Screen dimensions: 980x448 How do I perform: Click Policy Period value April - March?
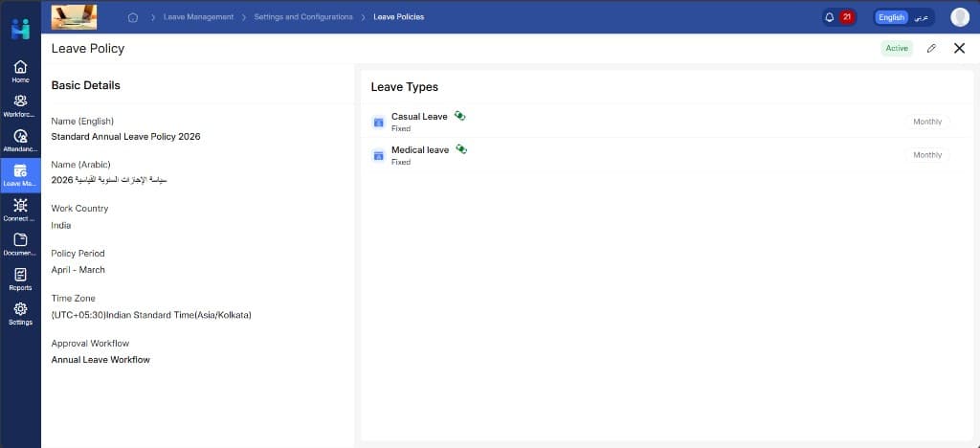(x=78, y=270)
